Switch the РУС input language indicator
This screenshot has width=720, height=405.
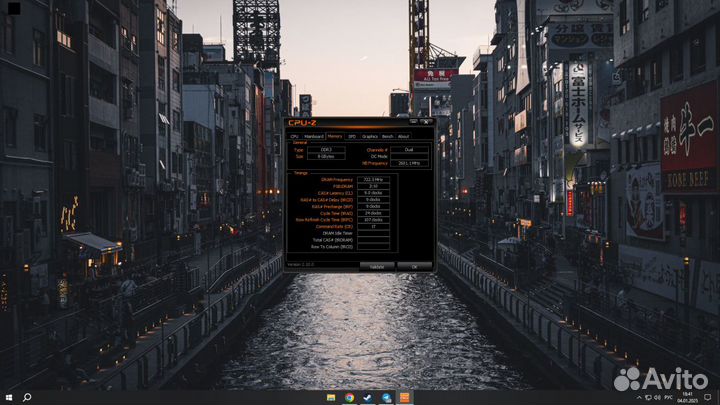[x=669, y=397]
